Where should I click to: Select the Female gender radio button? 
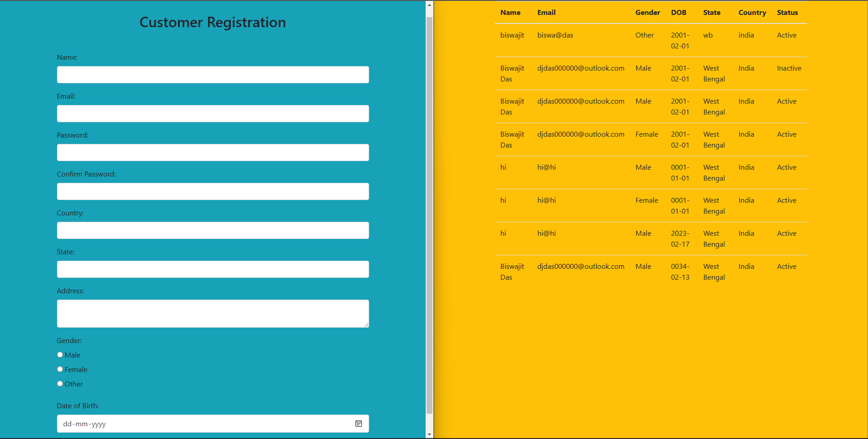point(60,369)
